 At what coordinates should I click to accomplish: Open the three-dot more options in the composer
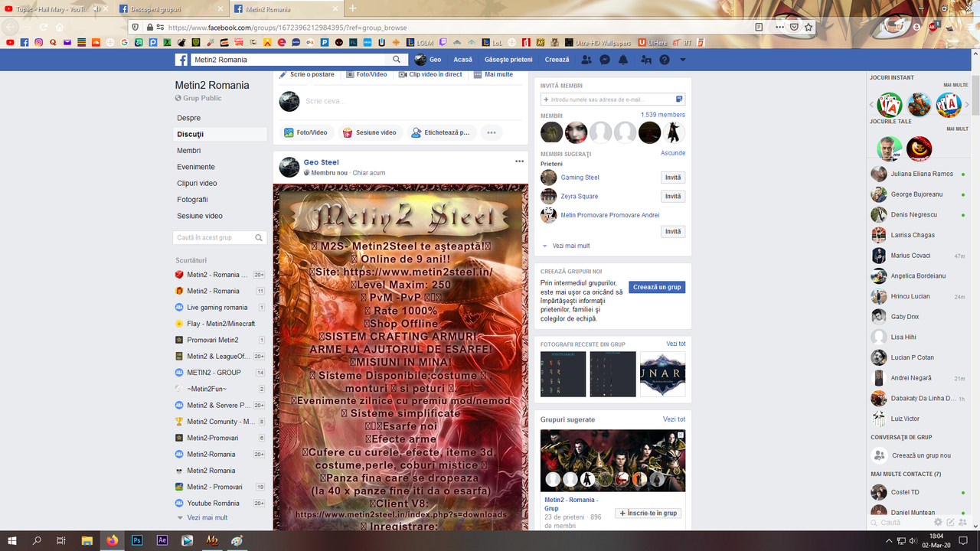click(x=492, y=132)
